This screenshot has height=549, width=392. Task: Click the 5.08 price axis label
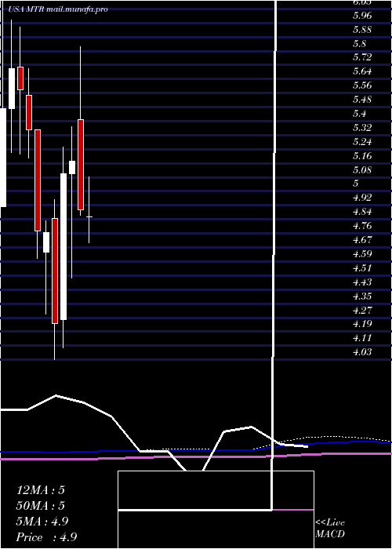coord(362,170)
